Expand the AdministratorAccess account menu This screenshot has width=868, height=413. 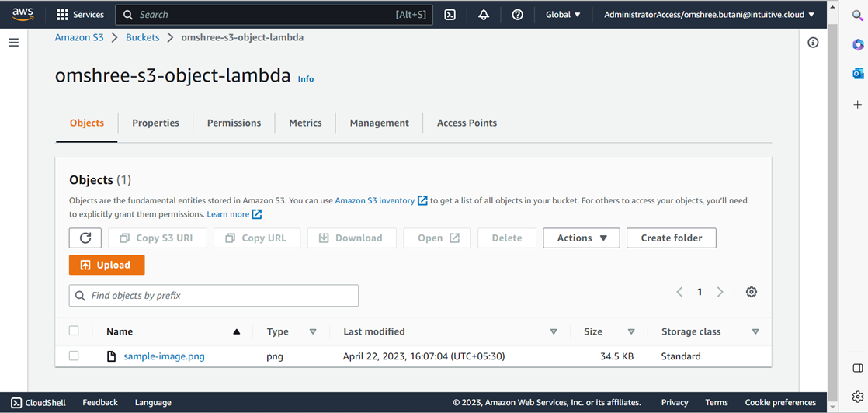point(709,15)
